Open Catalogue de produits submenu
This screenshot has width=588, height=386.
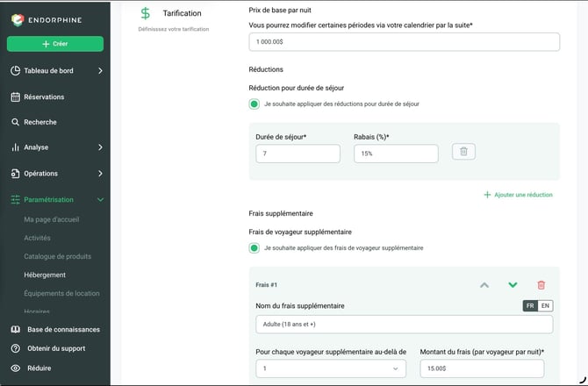click(x=58, y=256)
